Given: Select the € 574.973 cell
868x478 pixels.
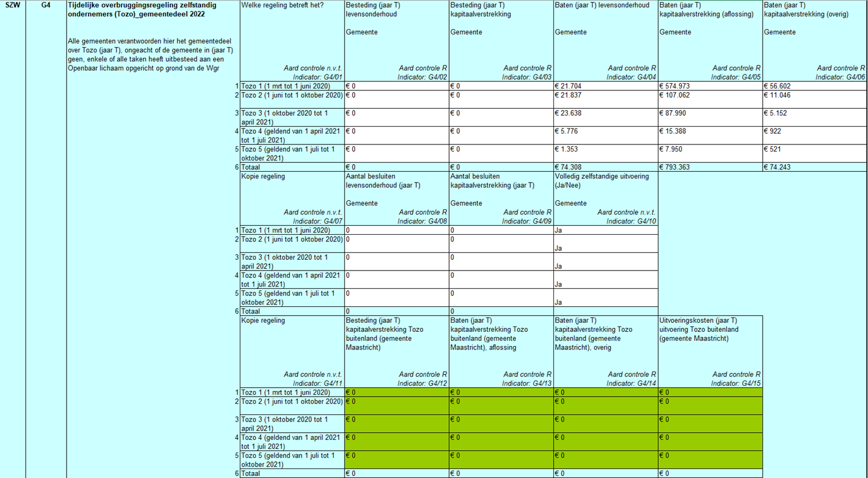Looking at the screenshot, I should click(x=710, y=86).
